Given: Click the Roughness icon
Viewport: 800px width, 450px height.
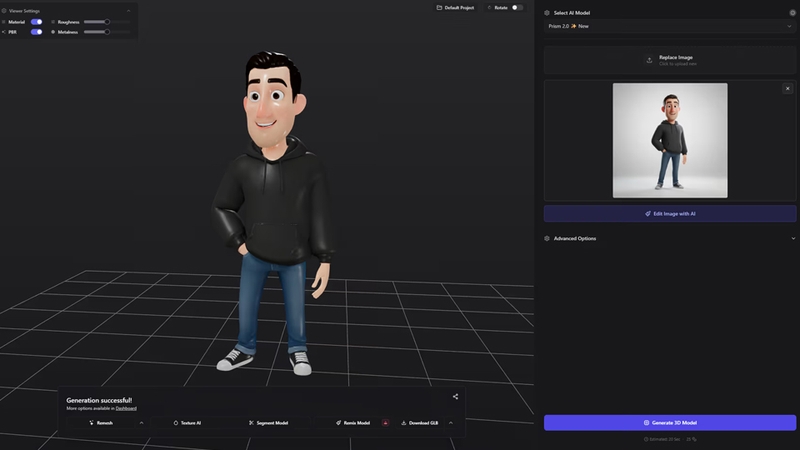Looking at the screenshot, I should tap(53, 22).
